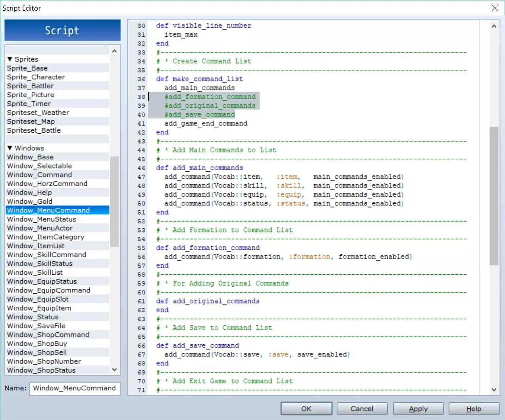Viewport: 505px width, 420px height.
Task: Click the OK button
Action: 306,409
